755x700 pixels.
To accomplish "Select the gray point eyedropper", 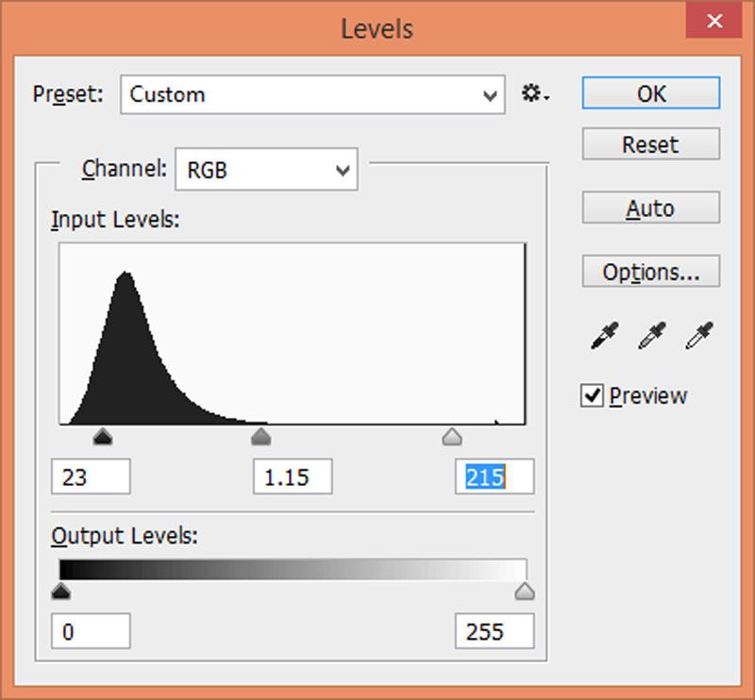I will click(x=651, y=335).
